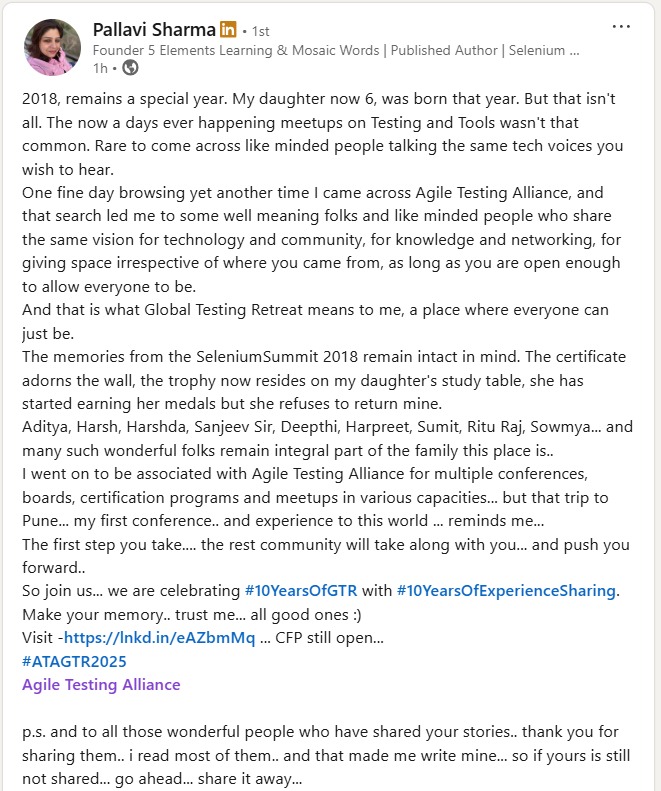Open the #ATAGTR2025 hashtag
Image resolution: width=661 pixels, height=791 pixels.
coord(73,661)
